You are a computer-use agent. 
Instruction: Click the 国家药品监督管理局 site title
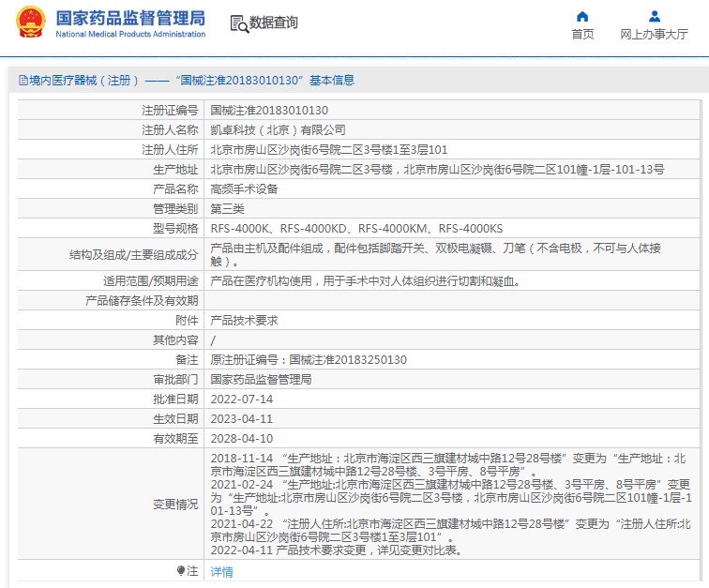click(x=129, y=18)
